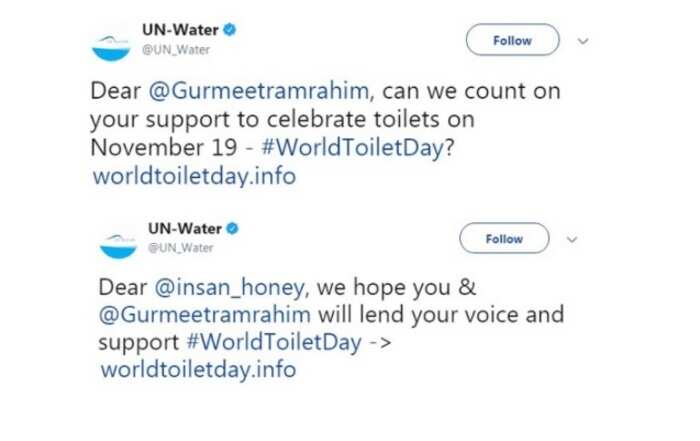Open @Gurmeetramrahim mention in second tweet

pyautogui.click(x=204, y=314)
